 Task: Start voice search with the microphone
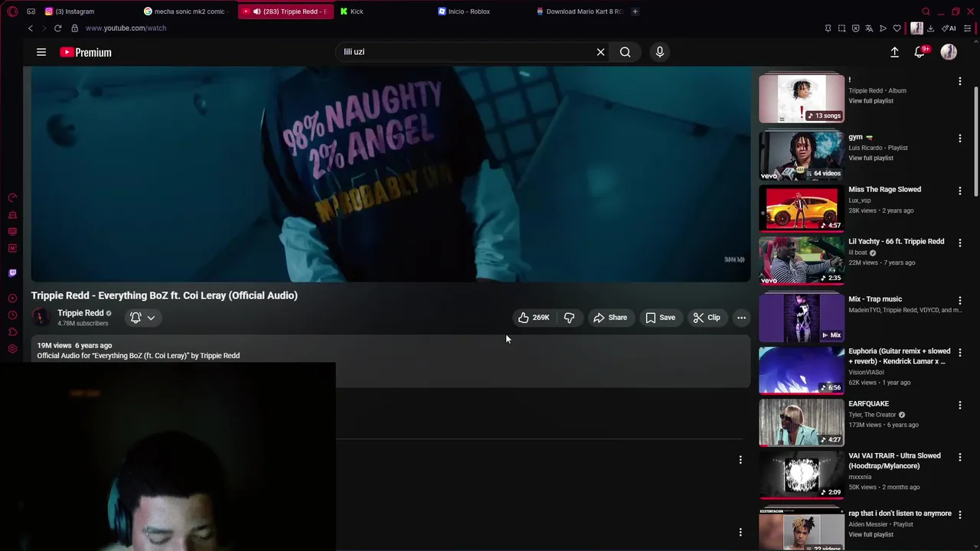[x=660, y=52]
